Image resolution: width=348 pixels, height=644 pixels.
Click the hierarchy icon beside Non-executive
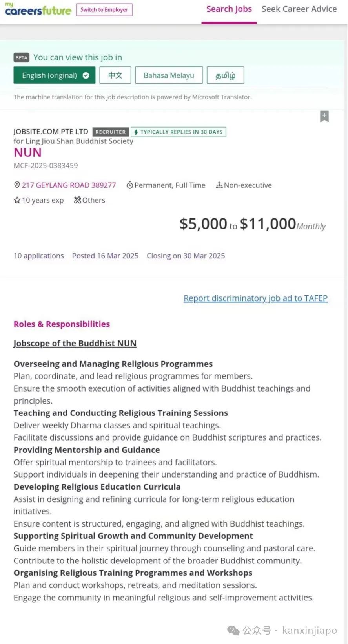pyautogui.click(x=219, y=185)
